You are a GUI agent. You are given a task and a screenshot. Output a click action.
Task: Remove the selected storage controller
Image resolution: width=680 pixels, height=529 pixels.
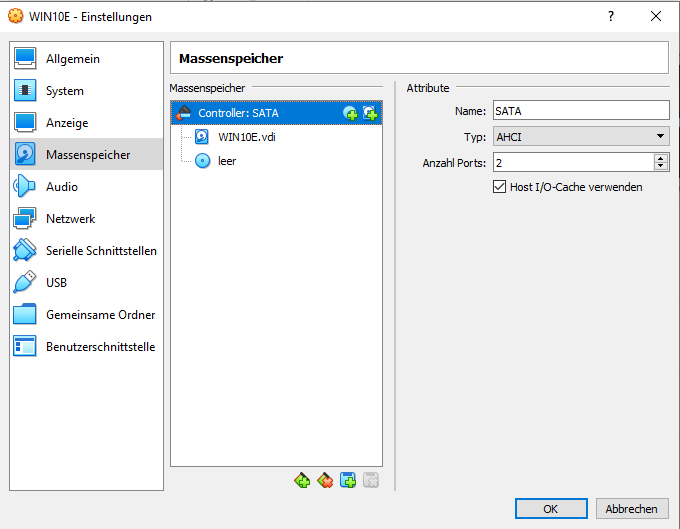coord(325,480)
